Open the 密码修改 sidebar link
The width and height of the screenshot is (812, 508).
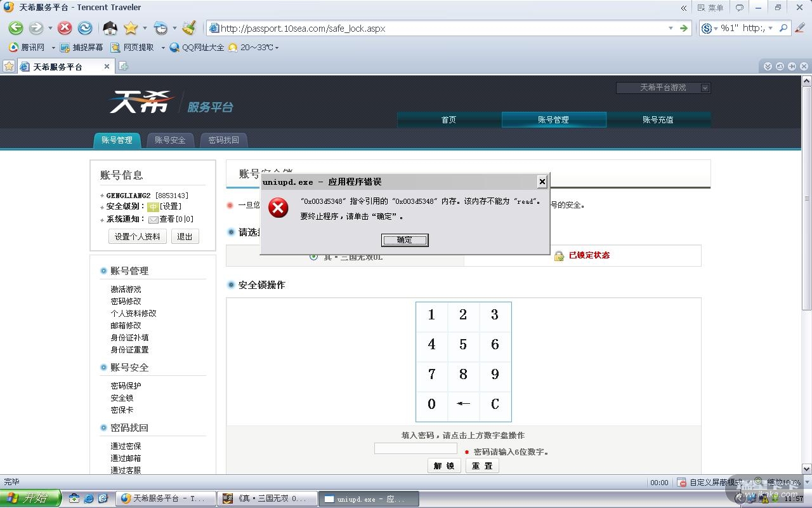(x=126, y=301)
